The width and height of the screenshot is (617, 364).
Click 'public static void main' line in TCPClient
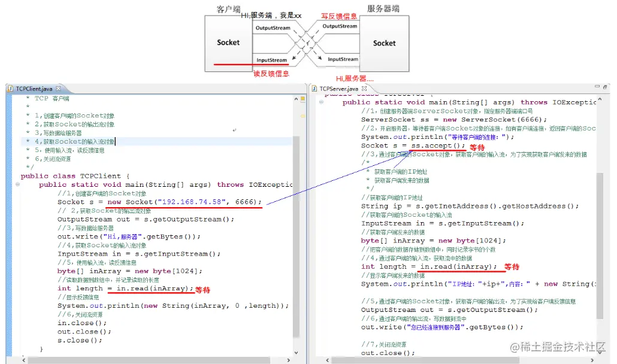point(166,184)
